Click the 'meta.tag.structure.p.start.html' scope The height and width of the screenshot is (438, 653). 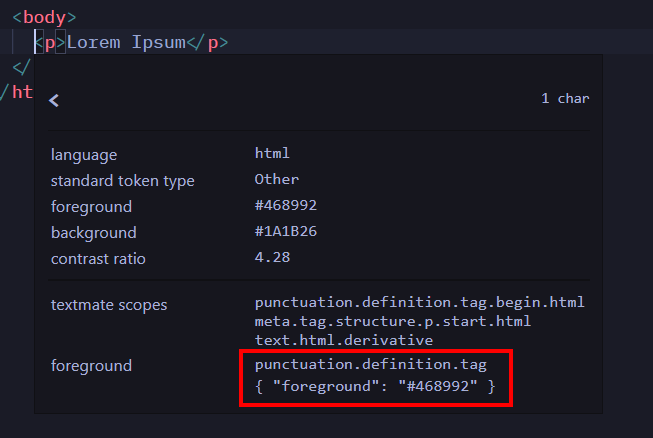(x=393, y=321)
